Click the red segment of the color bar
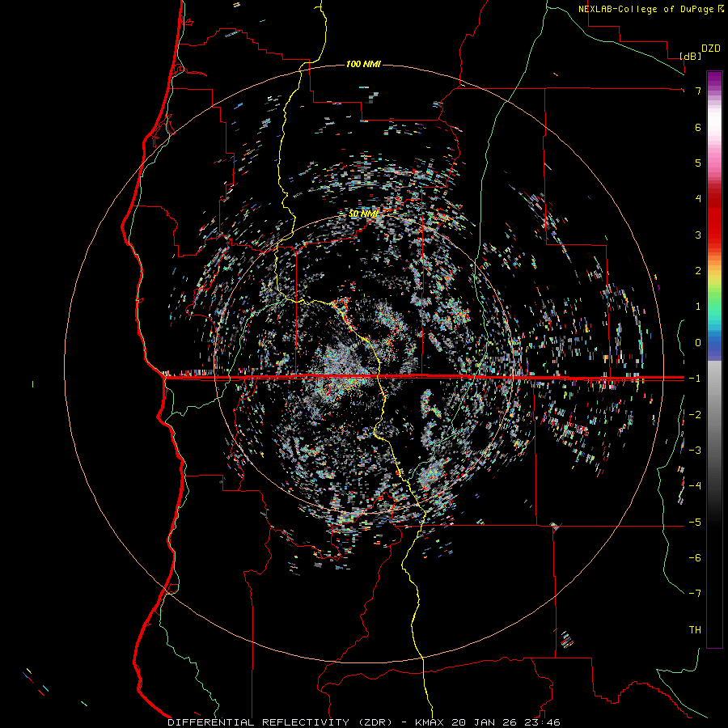Viewport: 728px width, 728px height. pyautogui.click(x=714, y=218)
